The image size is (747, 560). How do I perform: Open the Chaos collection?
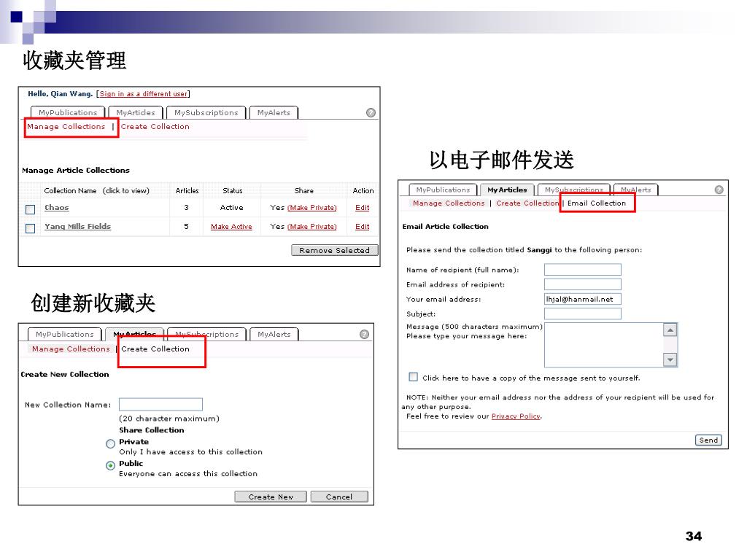pos(57,208)
